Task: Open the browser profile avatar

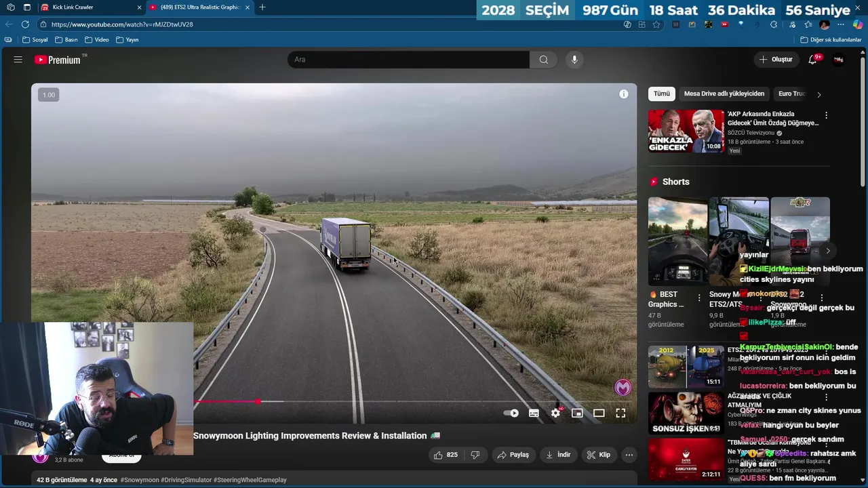Action: click(x=825, y=24)
